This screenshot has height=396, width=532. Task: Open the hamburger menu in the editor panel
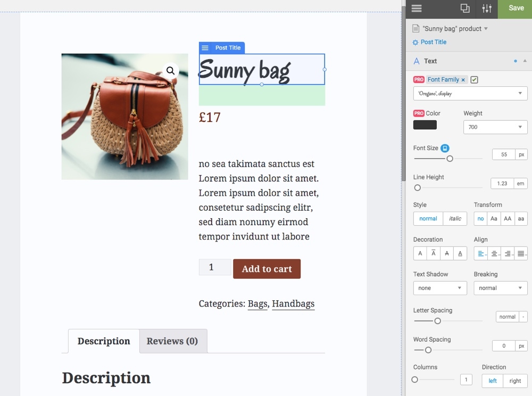tap(417, 8)
